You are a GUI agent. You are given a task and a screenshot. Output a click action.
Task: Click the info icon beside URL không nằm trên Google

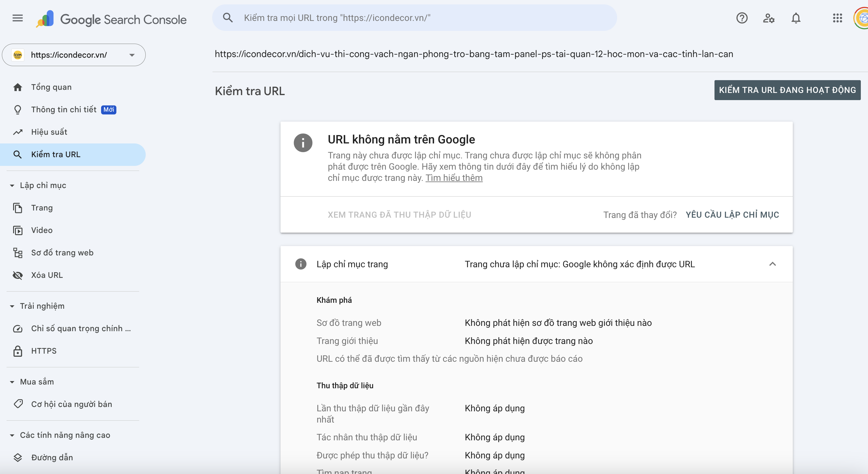pyautogui.click(x=303, y=143)
